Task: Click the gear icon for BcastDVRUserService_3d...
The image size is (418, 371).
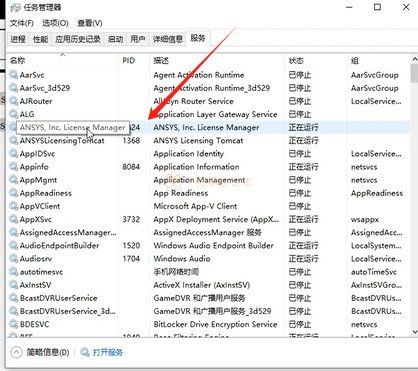Action: coord(14,311)
